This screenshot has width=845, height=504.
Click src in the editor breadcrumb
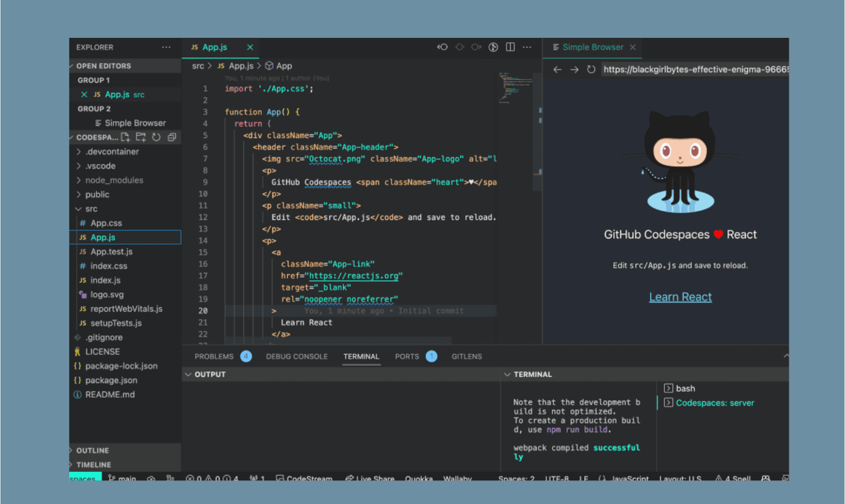(198, 66)
